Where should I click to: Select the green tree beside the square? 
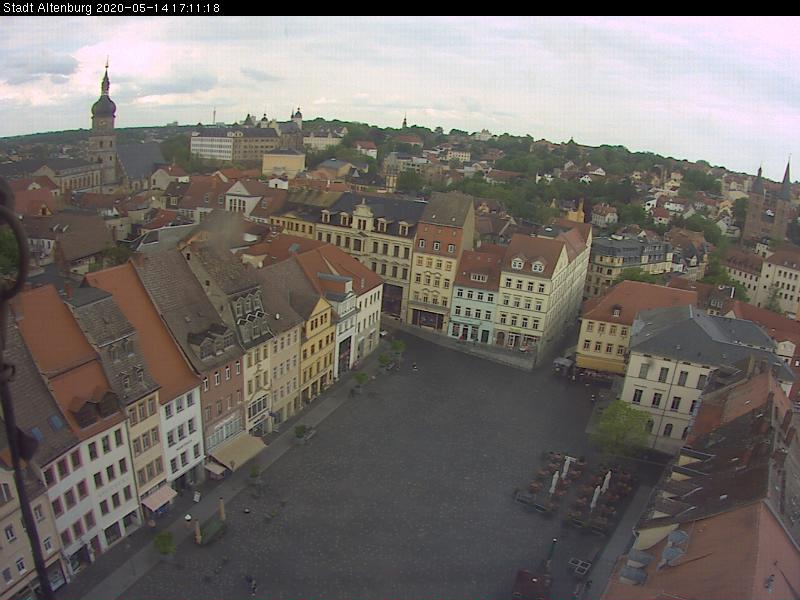click(x=622, y=428)
